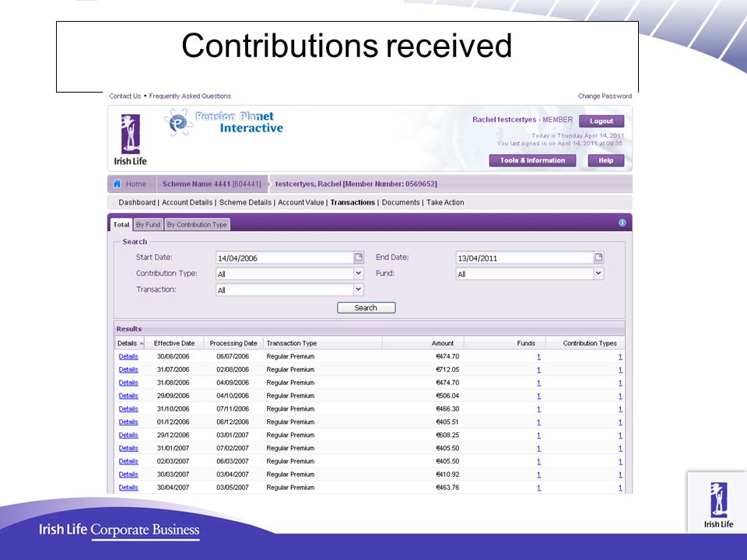This screenshot has height=560, width=747.
Task: Open Details for 31/08/2006 transaction
Action: [128, 383]
